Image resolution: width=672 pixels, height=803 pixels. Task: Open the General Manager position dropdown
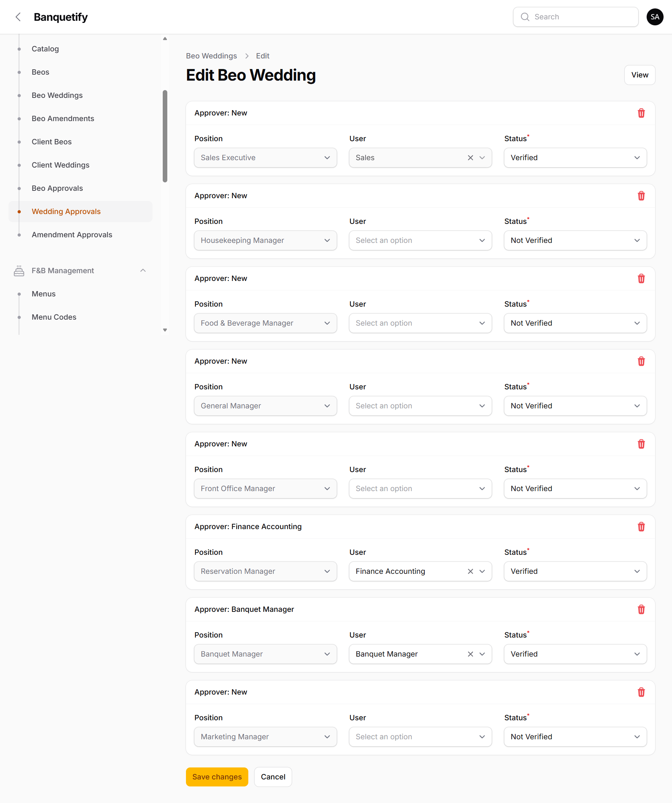(x=266, y=406)
